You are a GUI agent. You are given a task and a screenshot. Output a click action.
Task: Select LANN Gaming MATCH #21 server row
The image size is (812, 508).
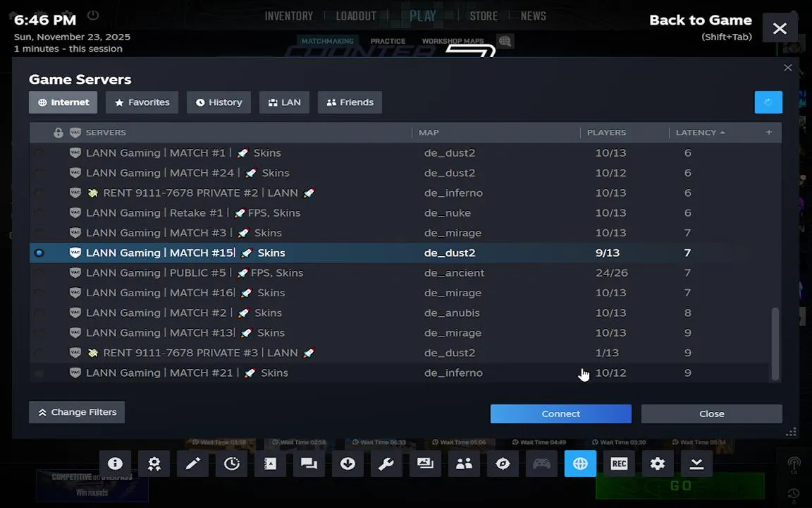click(399, 373)
